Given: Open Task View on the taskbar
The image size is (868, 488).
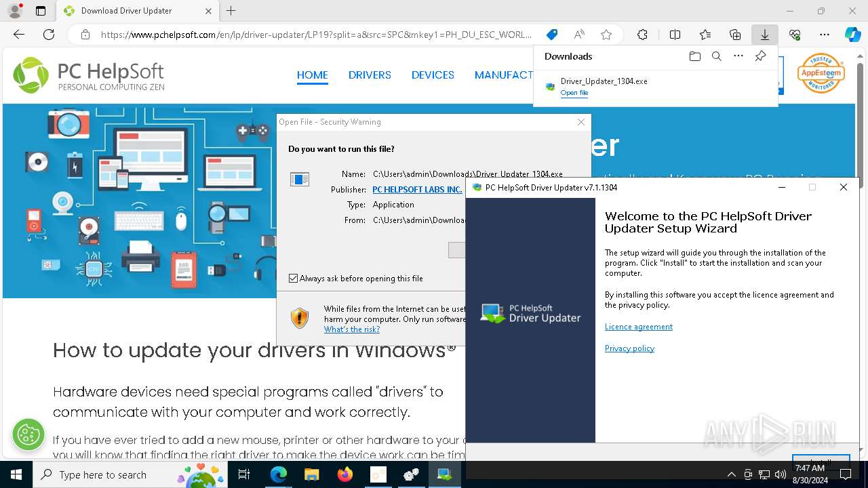Looking at the screenshot, I should (x=244, y=474).
